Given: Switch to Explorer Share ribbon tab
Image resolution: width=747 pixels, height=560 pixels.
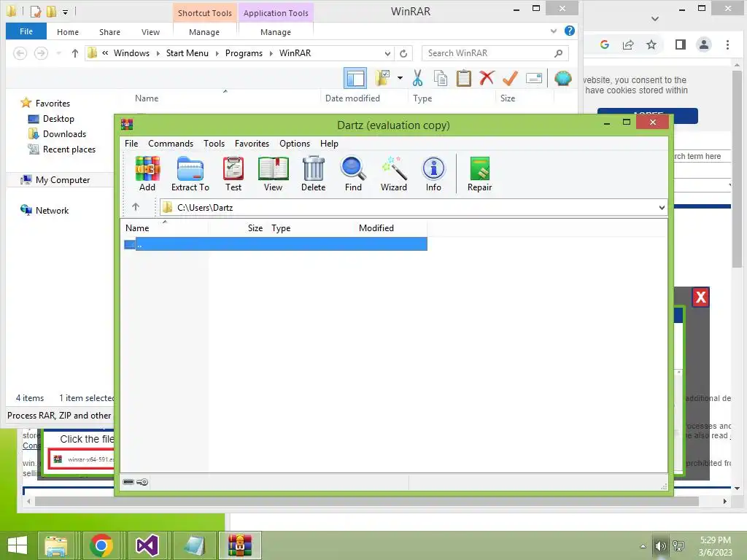Looking at the screenshot, I should 109,32.
